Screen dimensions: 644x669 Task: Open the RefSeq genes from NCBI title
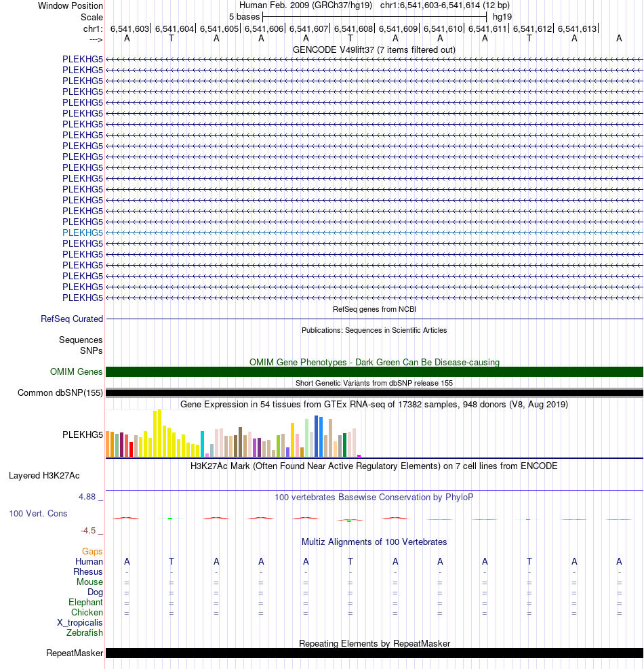point(374,309)
